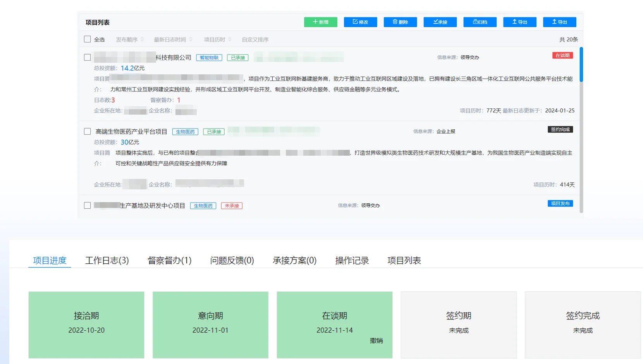This screenshot has height=364, width=643.
Task: Sort by 最新日志时间 using its arrows
Action: click(191, 39)
